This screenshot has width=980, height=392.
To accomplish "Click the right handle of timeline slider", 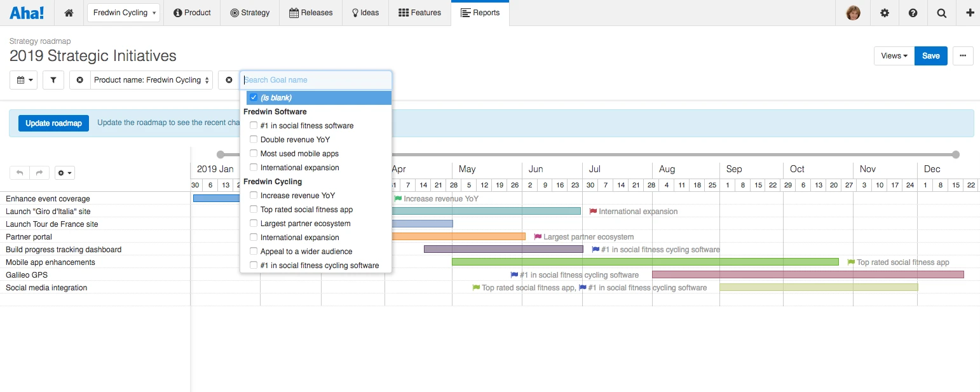I will (955, 154).
